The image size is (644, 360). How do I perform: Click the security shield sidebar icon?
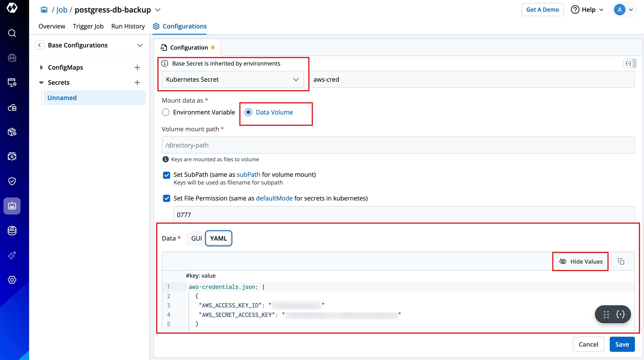pyautogui.click(x=12, y=181)
